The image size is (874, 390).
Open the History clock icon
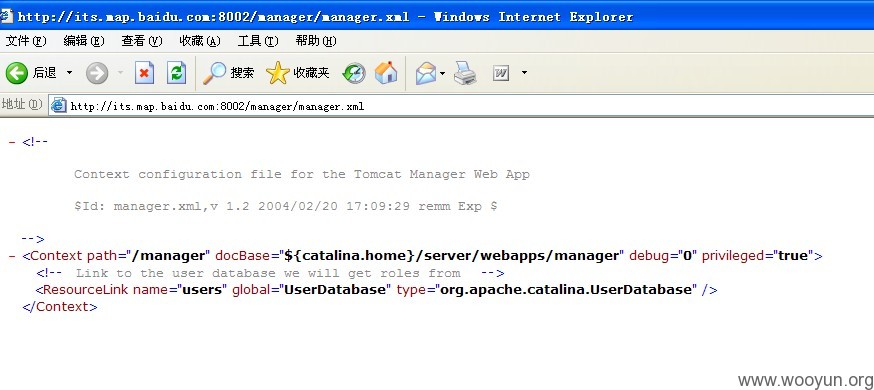[x=354, y=73]
